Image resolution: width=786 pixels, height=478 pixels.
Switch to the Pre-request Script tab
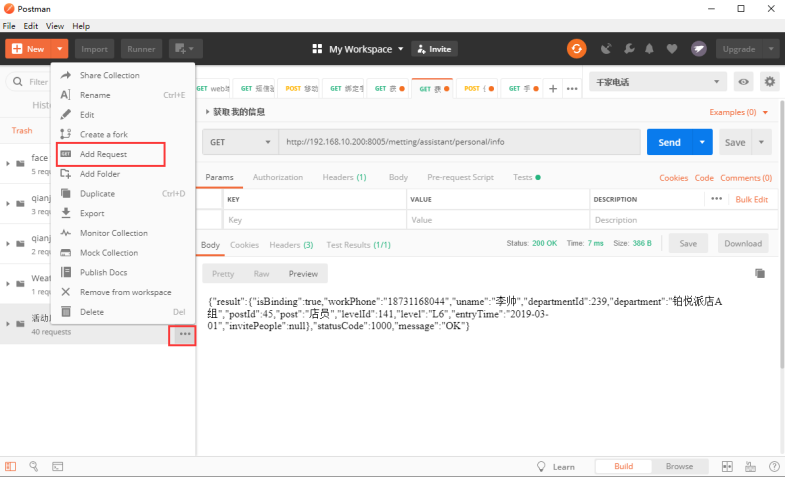click(x=460, y=177)
